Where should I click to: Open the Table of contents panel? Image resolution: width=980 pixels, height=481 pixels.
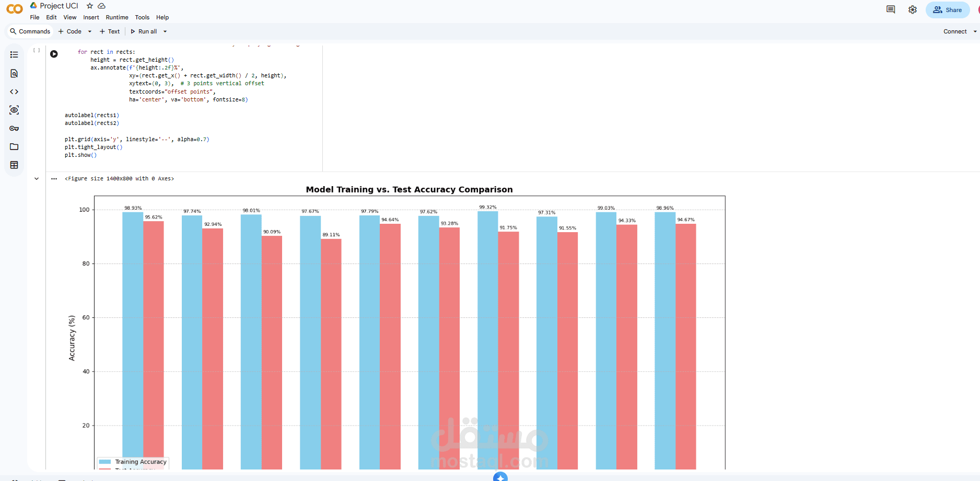click(14, 54)
